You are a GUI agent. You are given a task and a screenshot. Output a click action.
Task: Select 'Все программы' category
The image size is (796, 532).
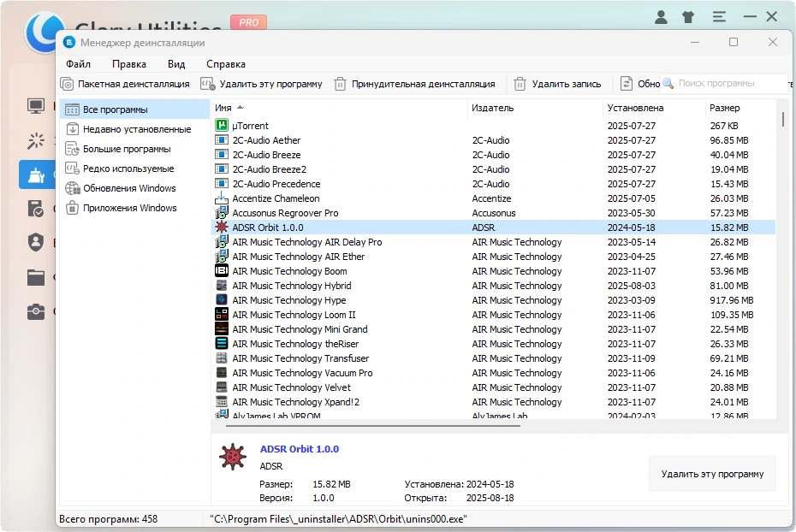(134, 109)
